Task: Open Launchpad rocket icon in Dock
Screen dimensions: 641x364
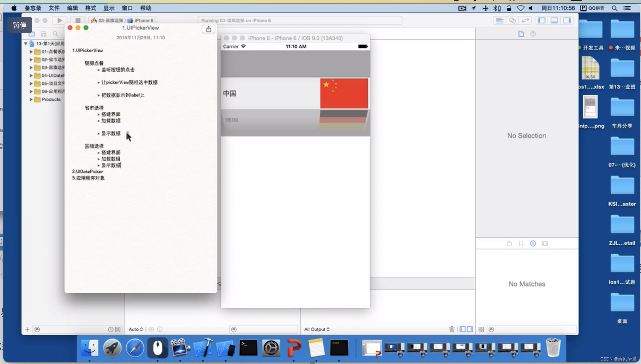Action: (x=112, y=348)
